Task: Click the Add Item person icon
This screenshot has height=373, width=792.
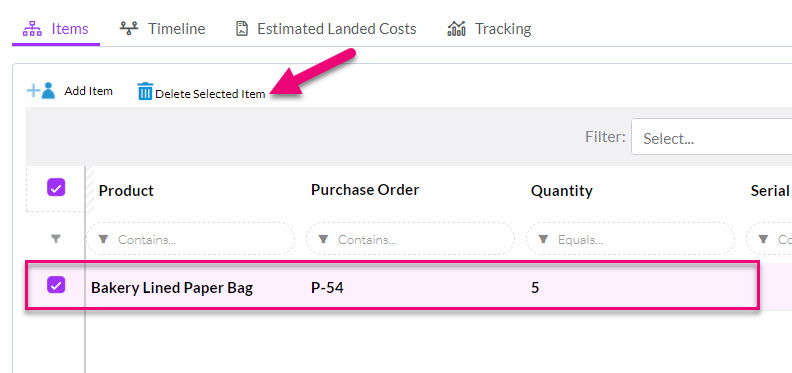Action: pos(41,91)
